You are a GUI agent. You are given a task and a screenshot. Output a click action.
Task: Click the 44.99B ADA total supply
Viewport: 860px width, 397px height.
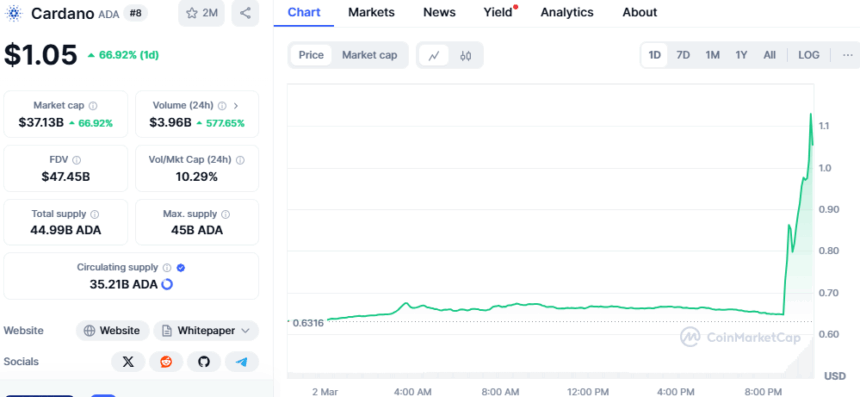(66, 230)
